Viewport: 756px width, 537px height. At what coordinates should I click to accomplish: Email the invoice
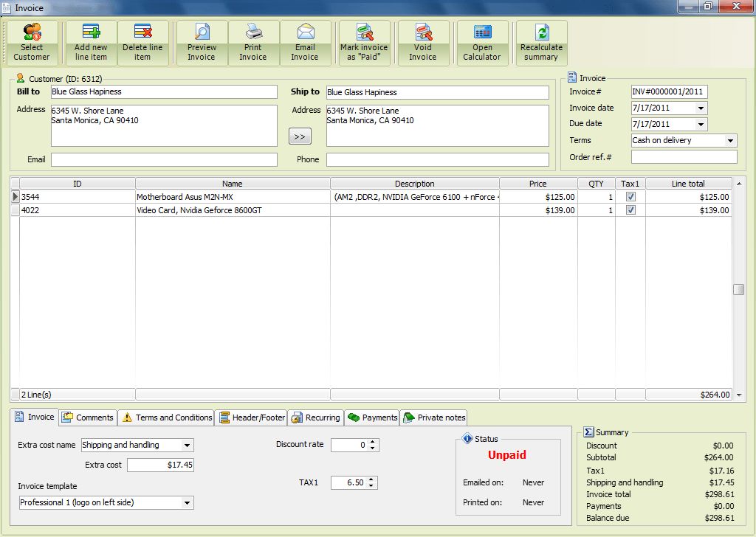306,43
